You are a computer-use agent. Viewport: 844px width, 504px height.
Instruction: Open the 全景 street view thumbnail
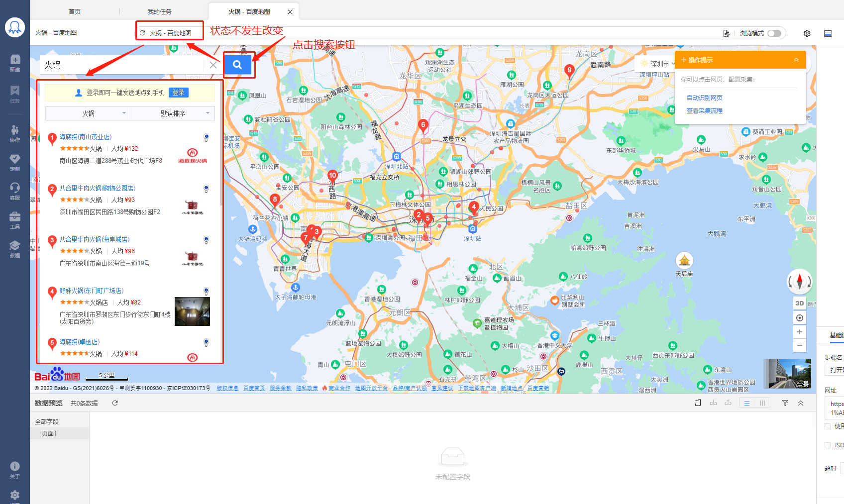(787, 374)
